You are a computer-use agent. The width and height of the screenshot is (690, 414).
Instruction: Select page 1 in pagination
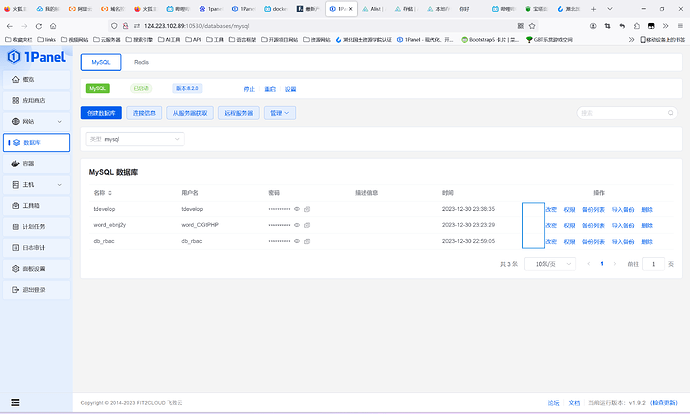click(602, 264)
